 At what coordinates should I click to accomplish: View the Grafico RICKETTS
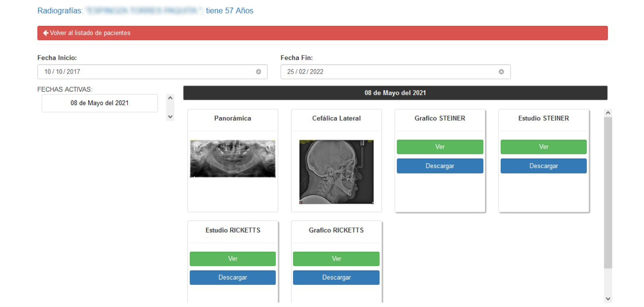336,259
